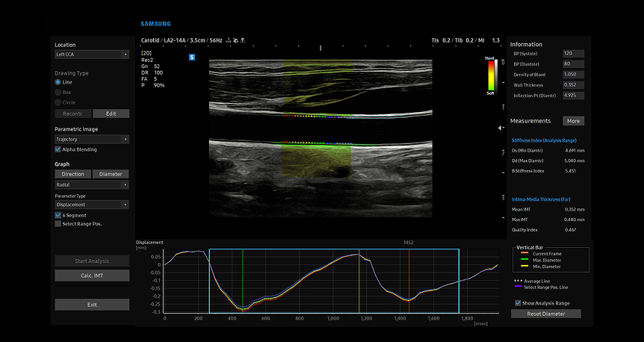Click the Start Analysis button
The image size is (644, 342).
pyautogui.click(x=92, y=261)
